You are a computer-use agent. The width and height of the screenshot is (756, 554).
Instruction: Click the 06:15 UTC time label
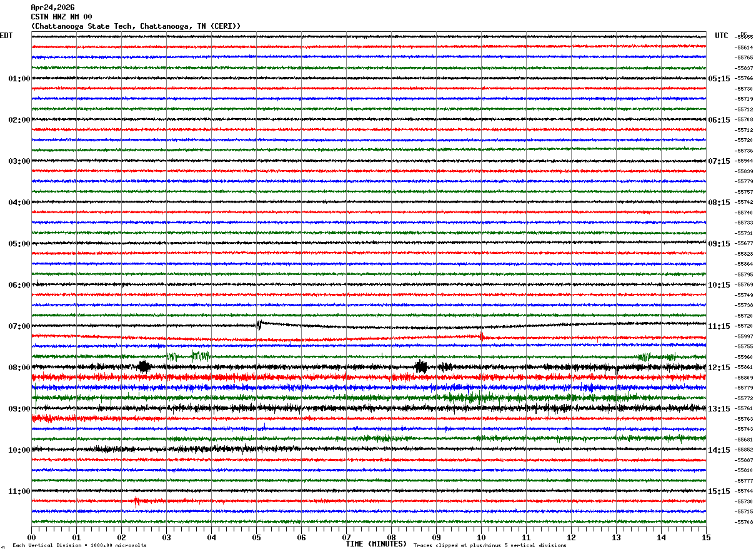tap(719, 120)
